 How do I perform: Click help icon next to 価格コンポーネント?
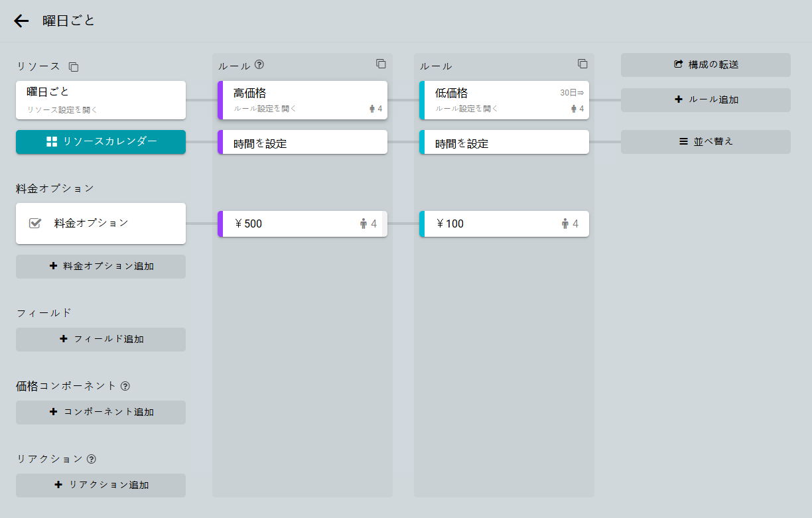pyautogui.click(x=125, y=386)
